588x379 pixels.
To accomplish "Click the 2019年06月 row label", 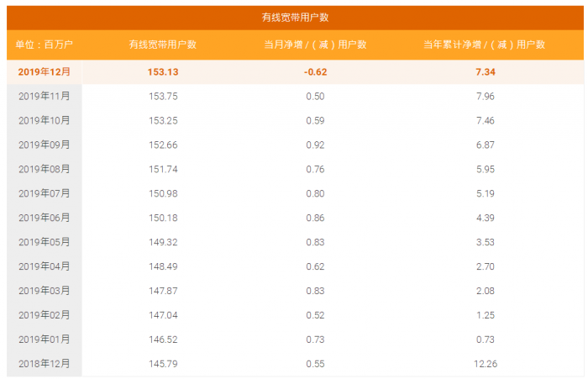I will point(45,218).
